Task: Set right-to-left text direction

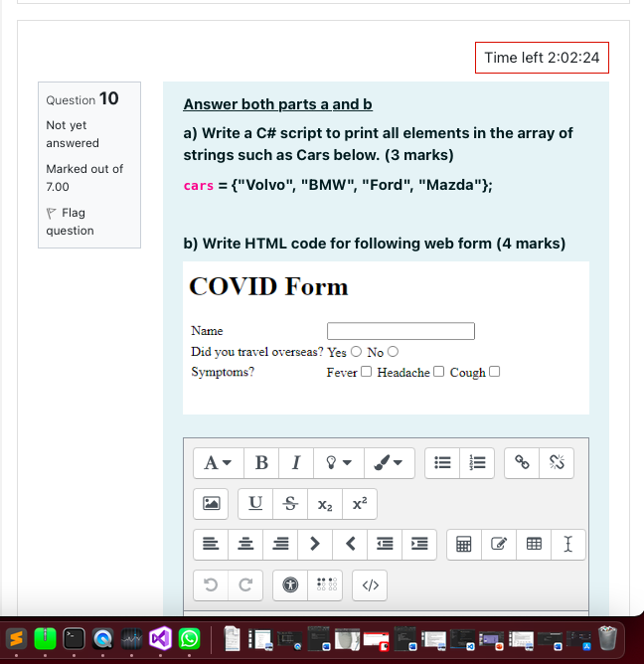Action: pyautogui.click(x=350, y=544)
